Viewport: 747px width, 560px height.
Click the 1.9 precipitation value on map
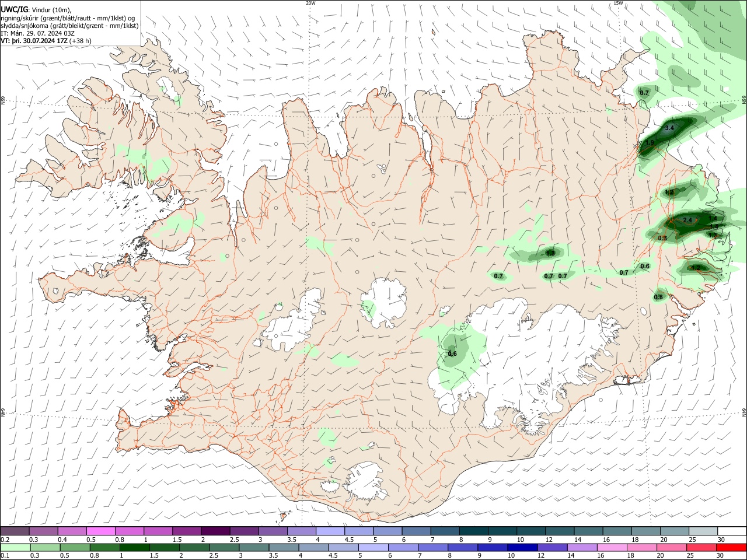[x=651, y=143]
